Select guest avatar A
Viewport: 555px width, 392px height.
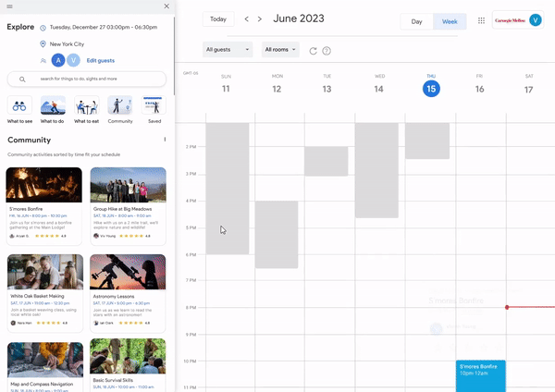58,60
